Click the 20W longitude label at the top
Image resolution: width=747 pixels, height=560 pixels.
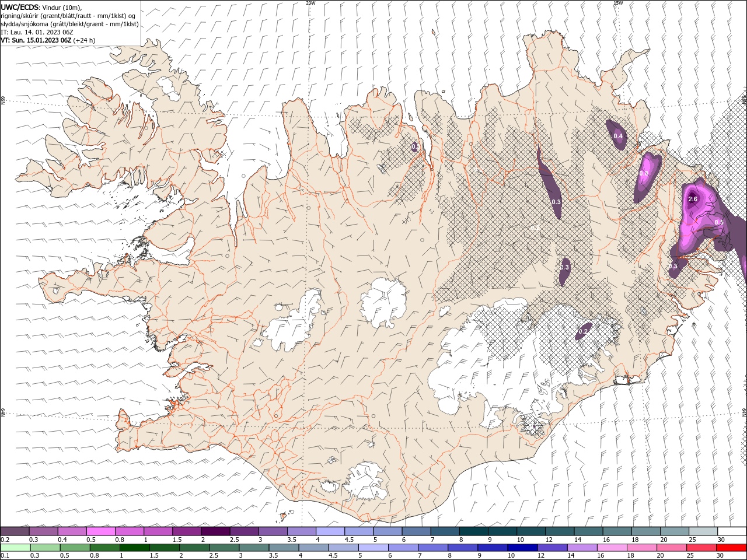click(310, 3)
